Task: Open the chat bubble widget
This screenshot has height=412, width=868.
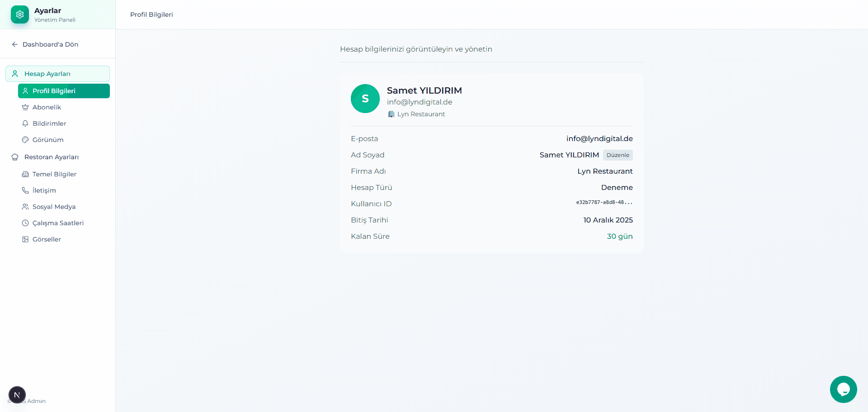Action: 843,389
